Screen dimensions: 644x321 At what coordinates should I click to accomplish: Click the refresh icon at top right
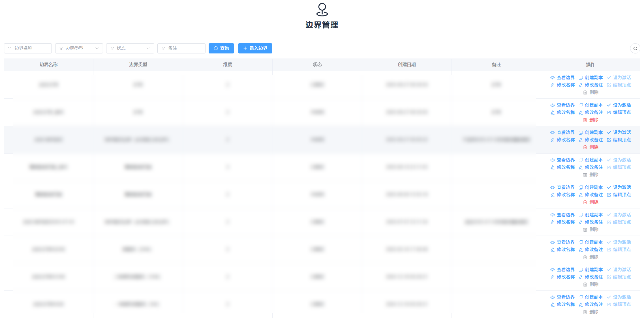click(635, 48)
